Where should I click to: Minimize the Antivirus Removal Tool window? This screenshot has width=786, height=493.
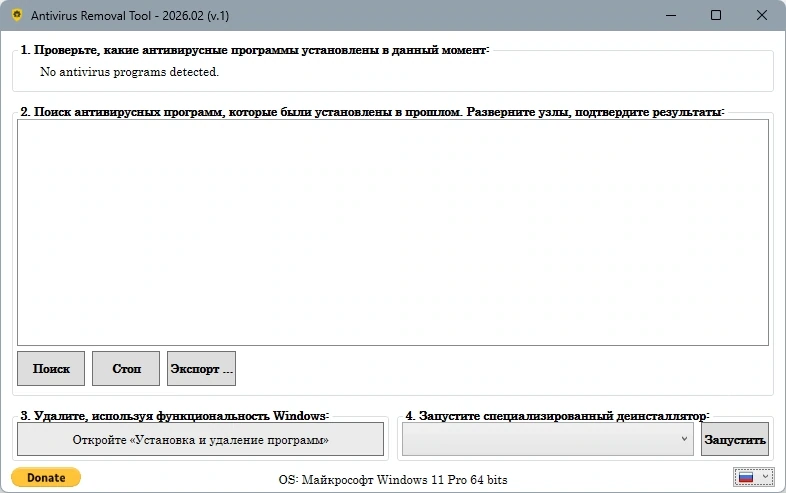click(x=671, y=16)
